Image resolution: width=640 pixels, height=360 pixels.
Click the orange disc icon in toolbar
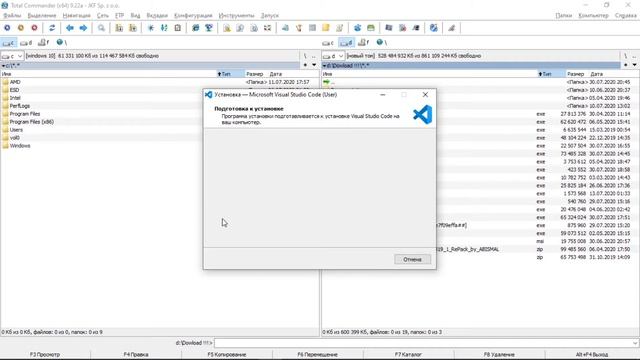(20, 28)
